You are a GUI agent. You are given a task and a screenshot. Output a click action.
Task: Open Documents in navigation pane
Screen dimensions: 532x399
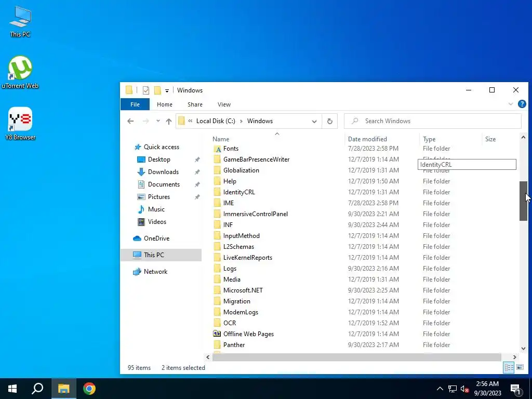pyautogui.click(x=164, y=184)
